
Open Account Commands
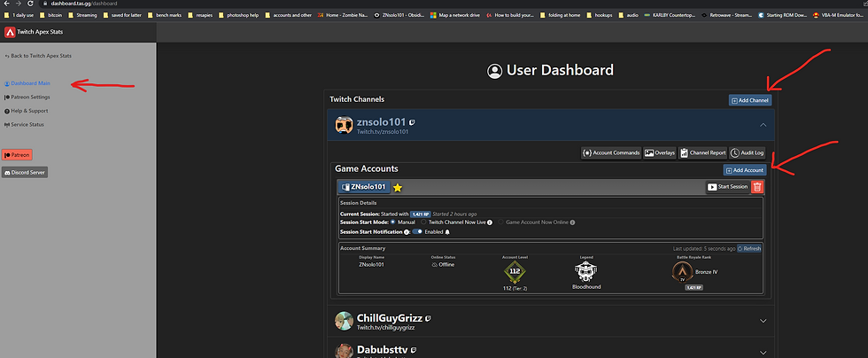pyautogui.click(x=611, y=153)
